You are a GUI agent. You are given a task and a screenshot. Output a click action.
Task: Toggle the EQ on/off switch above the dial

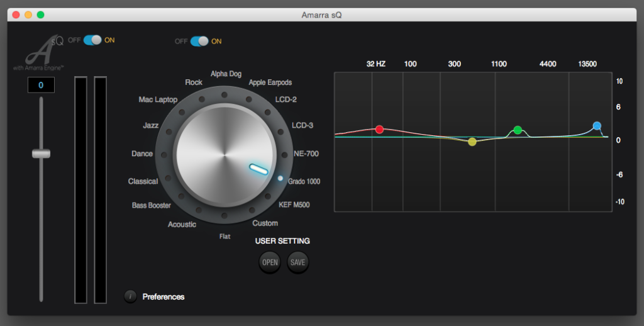click(199, 41)
